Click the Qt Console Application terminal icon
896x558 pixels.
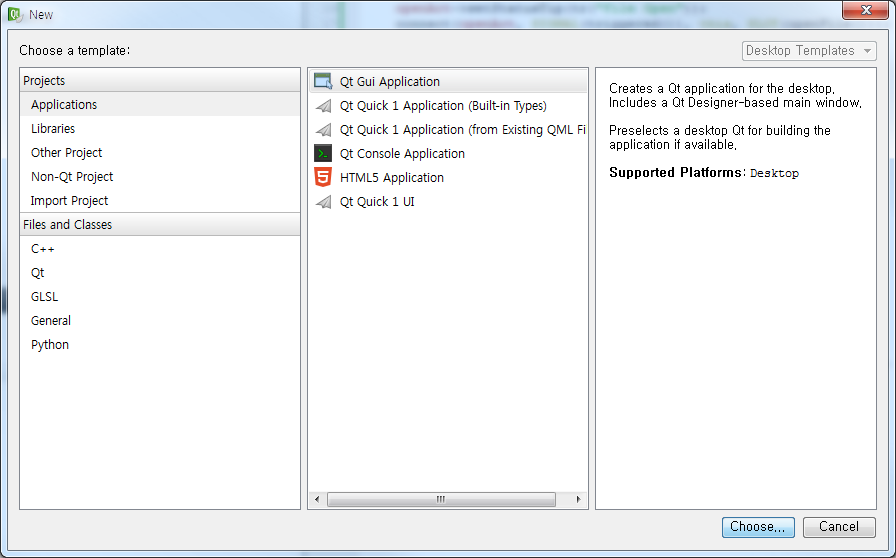(323, 153)
